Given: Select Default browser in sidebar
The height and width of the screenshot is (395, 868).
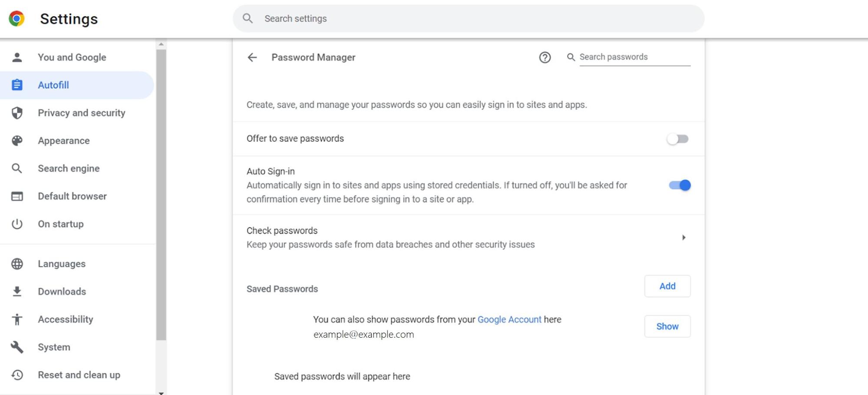Looking at the screenshot, I should pyautogui.click(x=72, y=196).
